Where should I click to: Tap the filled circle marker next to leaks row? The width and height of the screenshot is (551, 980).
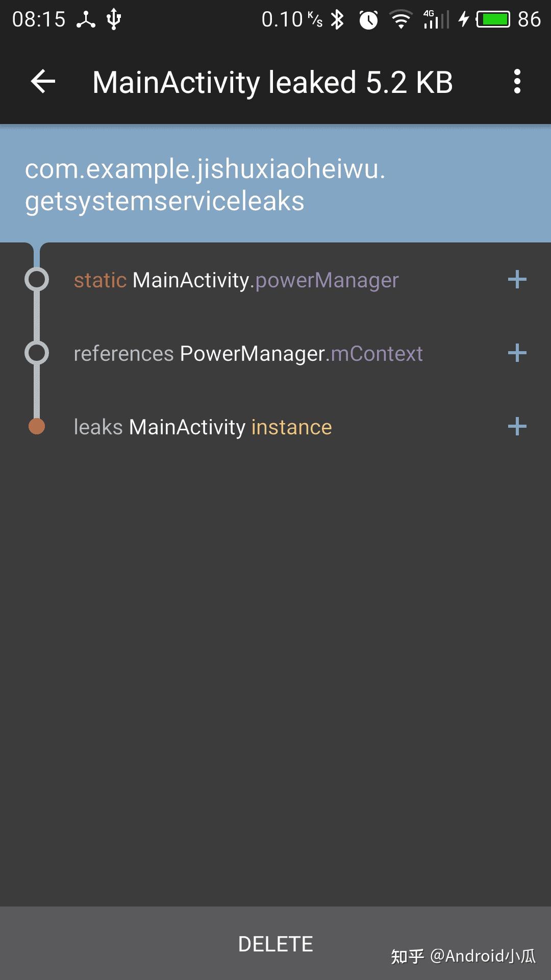pos(36,425)
